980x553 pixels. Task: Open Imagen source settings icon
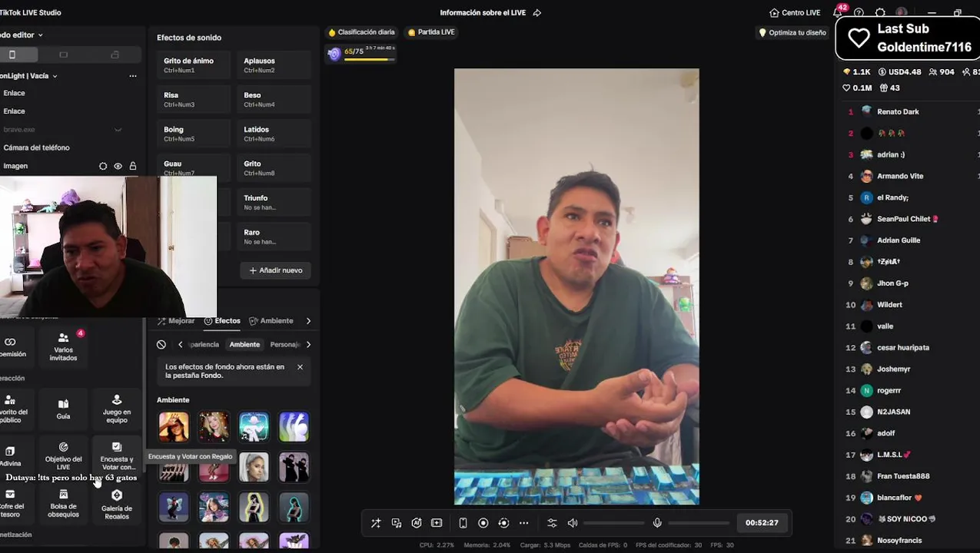click(x=103, y=166)
